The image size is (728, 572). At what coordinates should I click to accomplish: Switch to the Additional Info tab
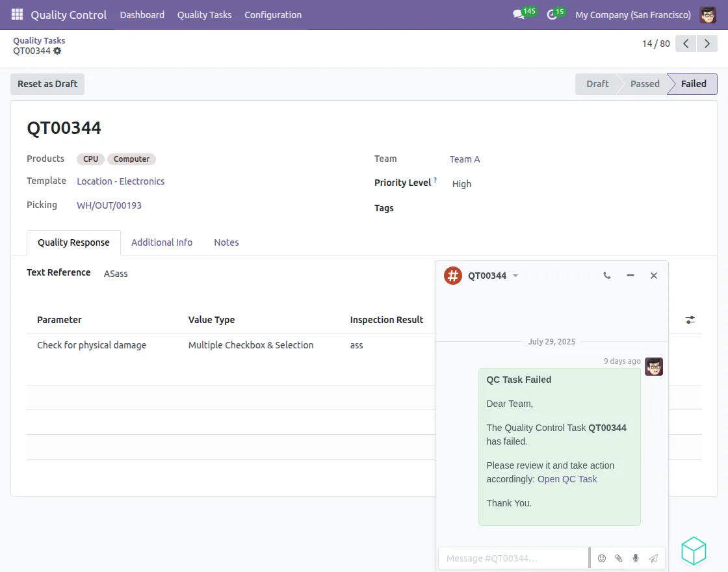(162, 242)
